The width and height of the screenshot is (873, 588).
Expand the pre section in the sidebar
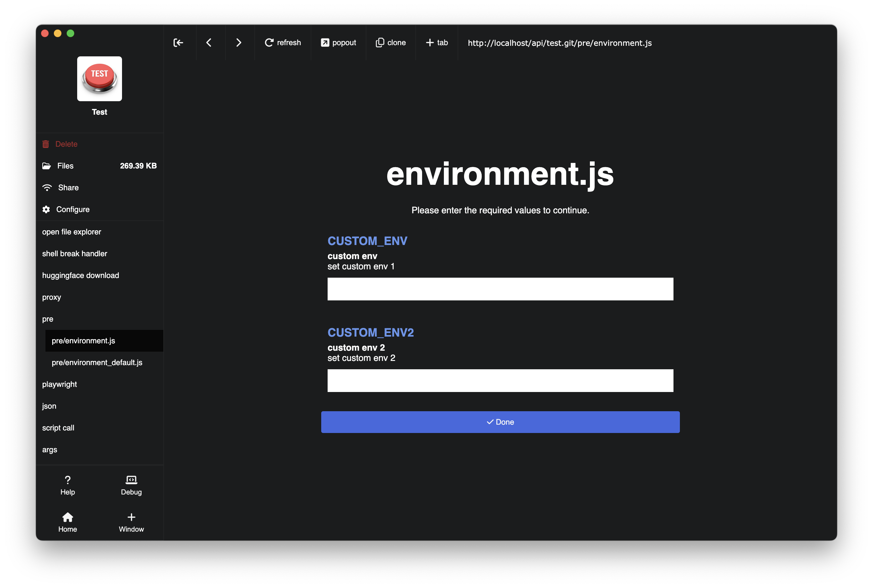(48, 319)
